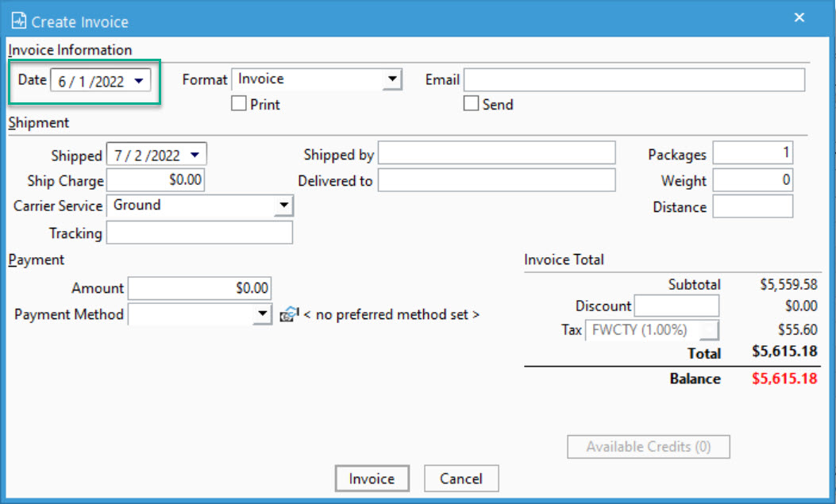836x504 pixels.
Task: Click the Packages quantity field
Action: 751,154
